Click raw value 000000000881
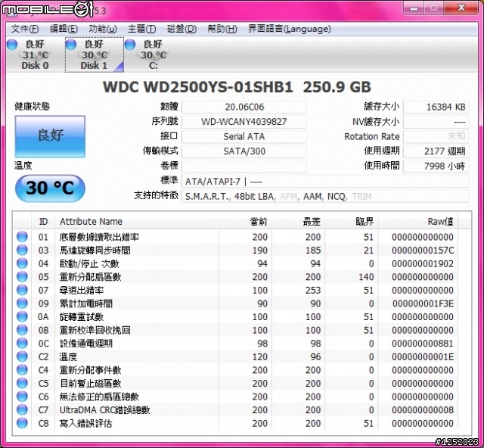The width and height of the screenshot is (484, 448). [x=423, y=344]
